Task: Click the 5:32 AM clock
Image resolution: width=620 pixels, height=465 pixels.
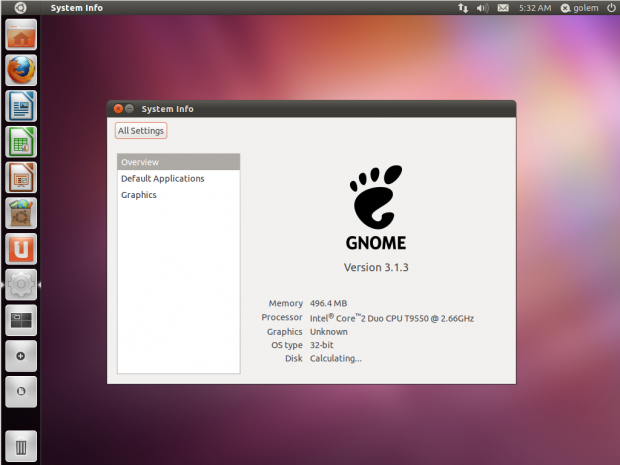Action: pyautogui.click(x=535, y=8)
